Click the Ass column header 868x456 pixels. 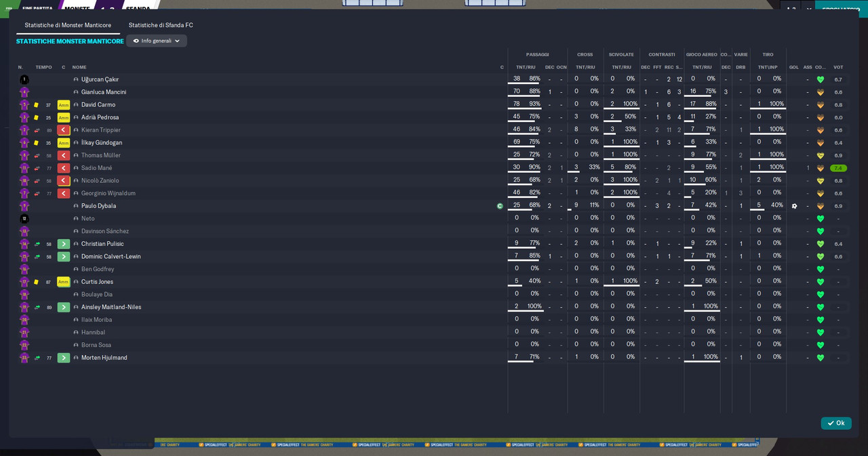pyautogui.click(x=808, y=67)
